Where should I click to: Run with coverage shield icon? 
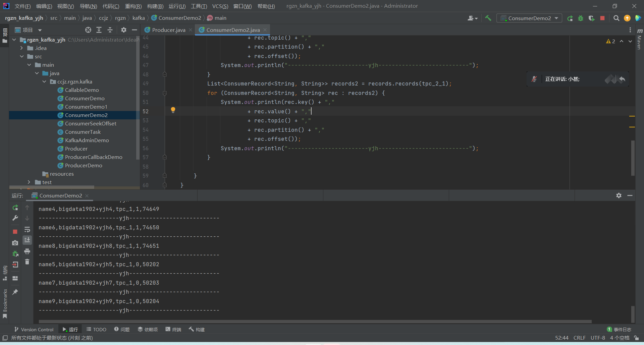591,18
